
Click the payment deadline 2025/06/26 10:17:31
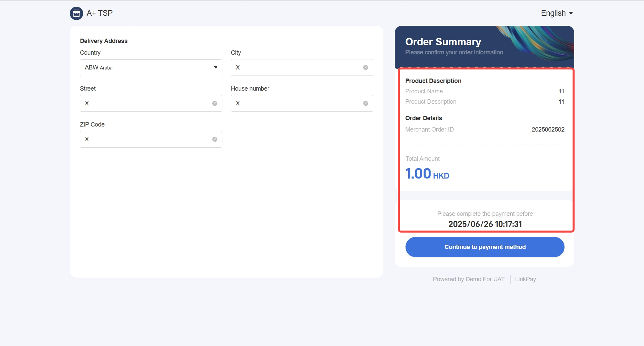pyautogui.click(x=485, y=224)
